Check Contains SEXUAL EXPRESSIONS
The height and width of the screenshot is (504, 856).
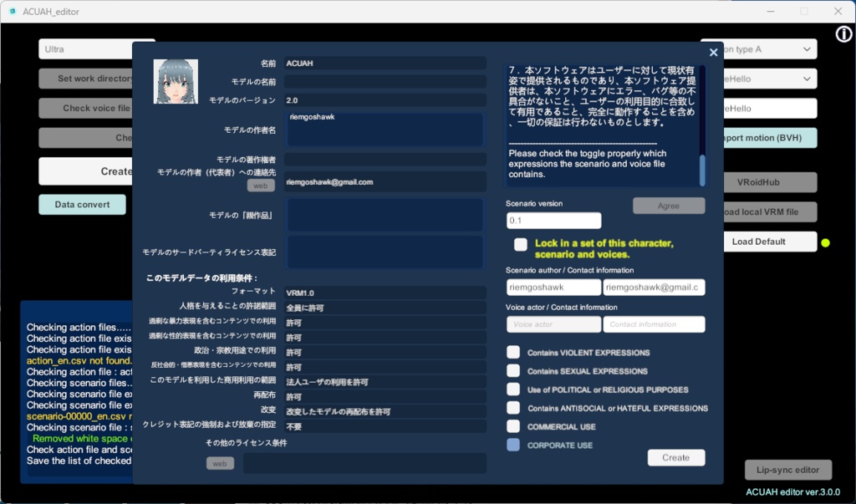(513, 371)
